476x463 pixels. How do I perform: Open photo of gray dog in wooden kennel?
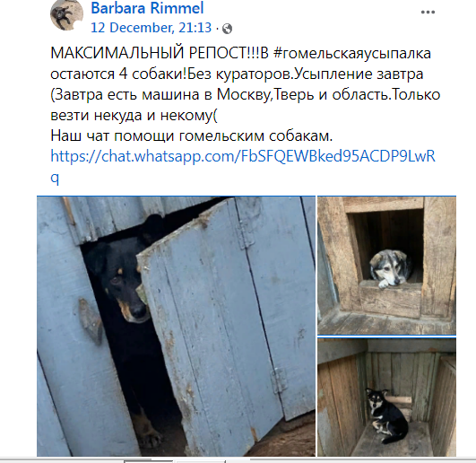[386, 266]
